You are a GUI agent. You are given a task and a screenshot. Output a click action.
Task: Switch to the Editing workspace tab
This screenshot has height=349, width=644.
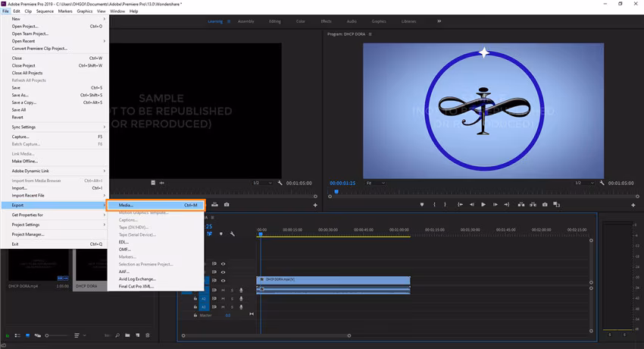274,21
